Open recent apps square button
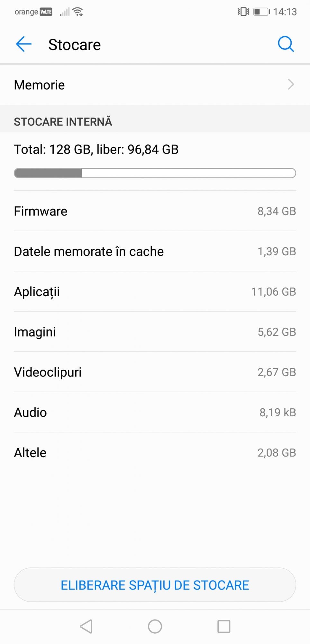 (x=224, y=626)
